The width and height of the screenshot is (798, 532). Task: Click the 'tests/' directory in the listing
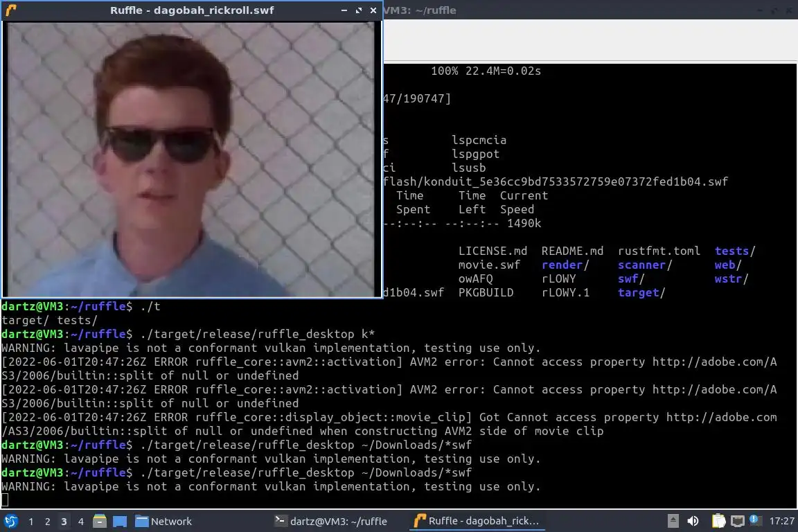point(735,251)
